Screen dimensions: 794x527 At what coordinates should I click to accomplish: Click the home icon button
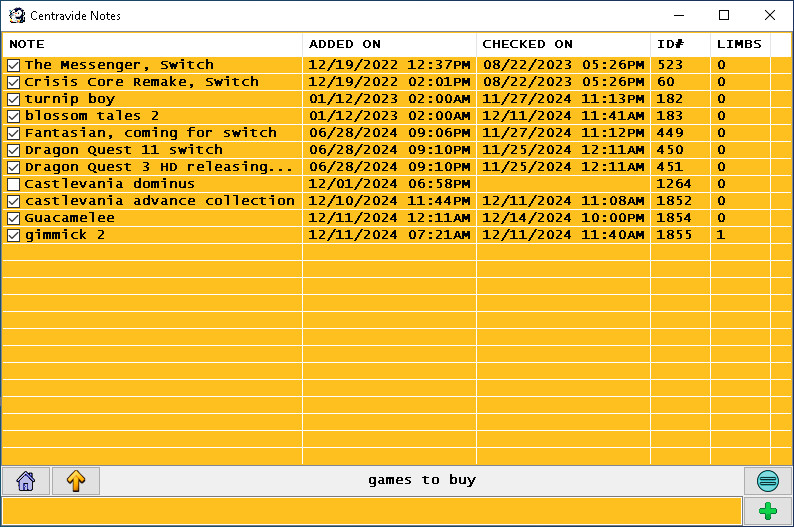click(x=26, y=481)
